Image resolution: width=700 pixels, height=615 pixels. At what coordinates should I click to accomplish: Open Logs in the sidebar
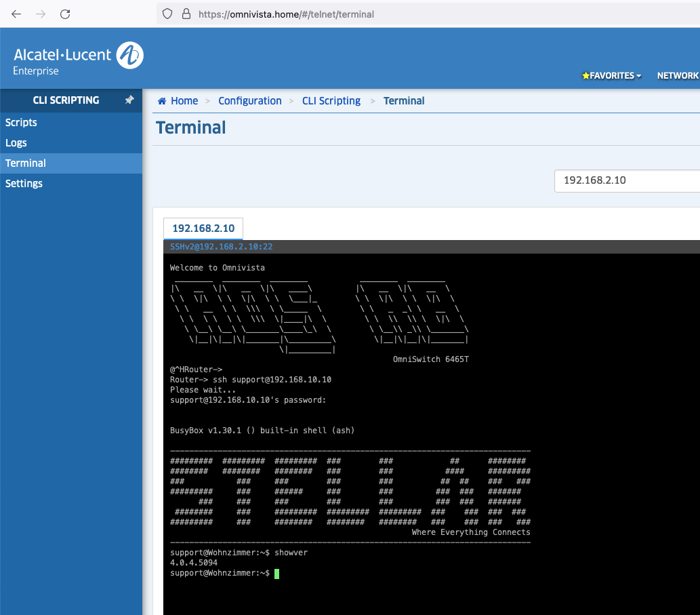16,143
